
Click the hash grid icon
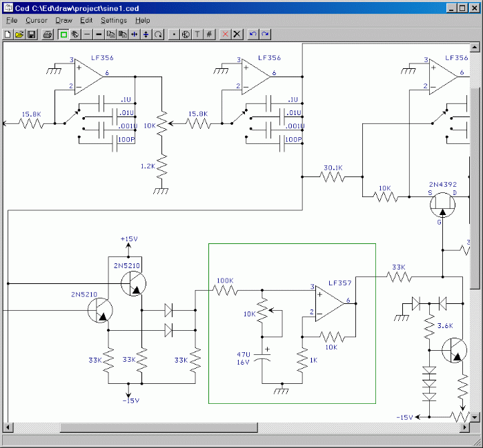209,34
